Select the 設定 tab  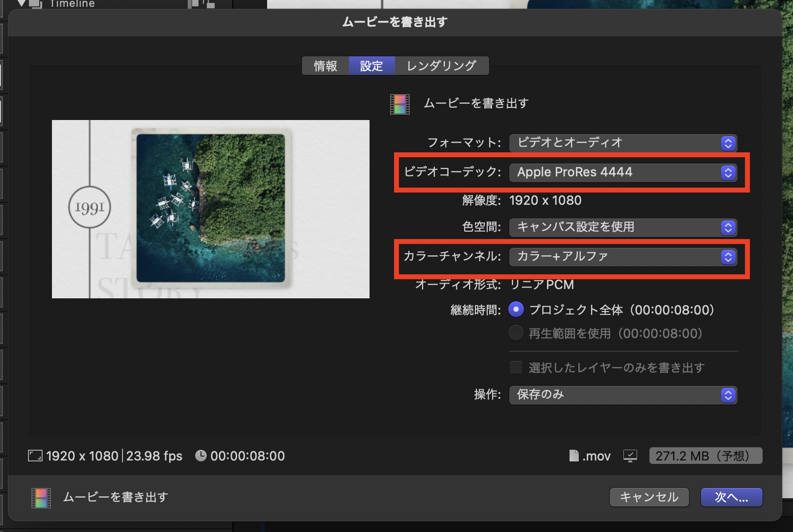[372, 66]
